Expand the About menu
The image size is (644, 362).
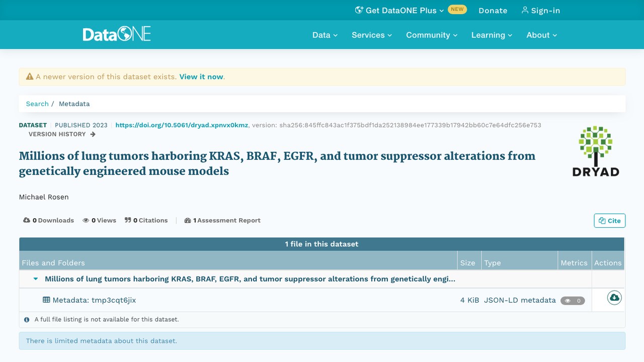pos(542,35)
